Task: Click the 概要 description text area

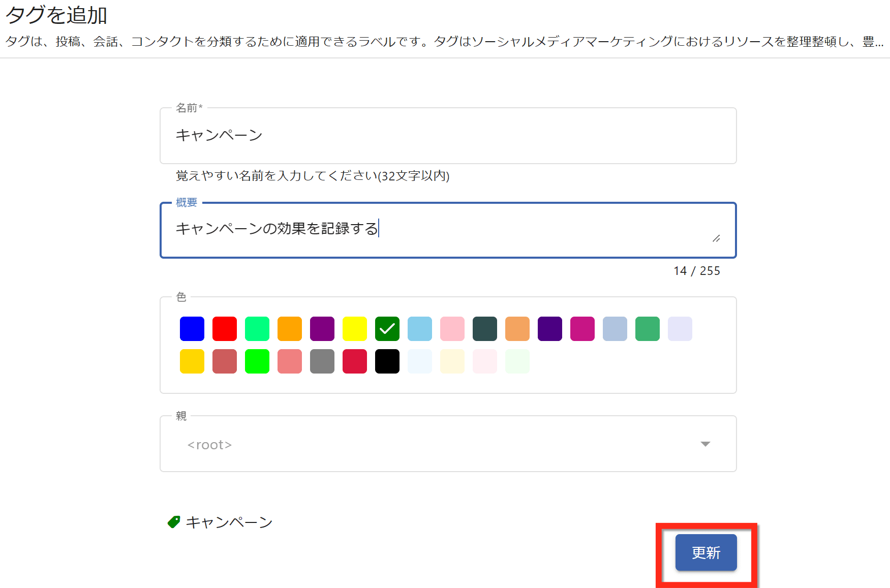Action: coord(448,230)
